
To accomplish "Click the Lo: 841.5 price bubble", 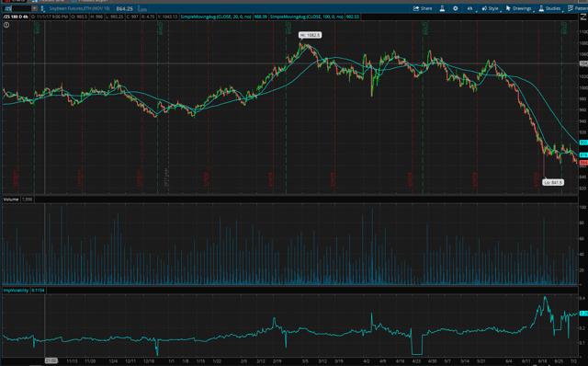I will click(x=553, y=182).
